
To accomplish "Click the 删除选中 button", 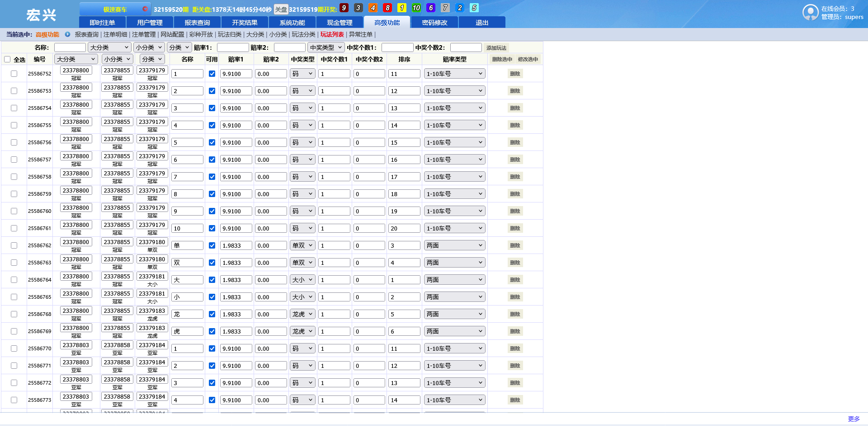I will [502, 59].
